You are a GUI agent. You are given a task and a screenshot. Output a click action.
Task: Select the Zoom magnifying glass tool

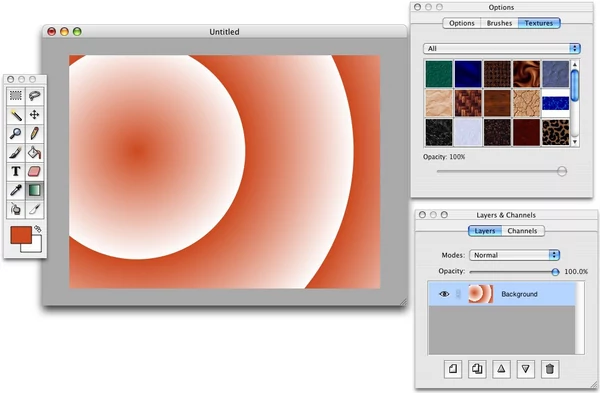pyautogui.click(x=16, y=134)
